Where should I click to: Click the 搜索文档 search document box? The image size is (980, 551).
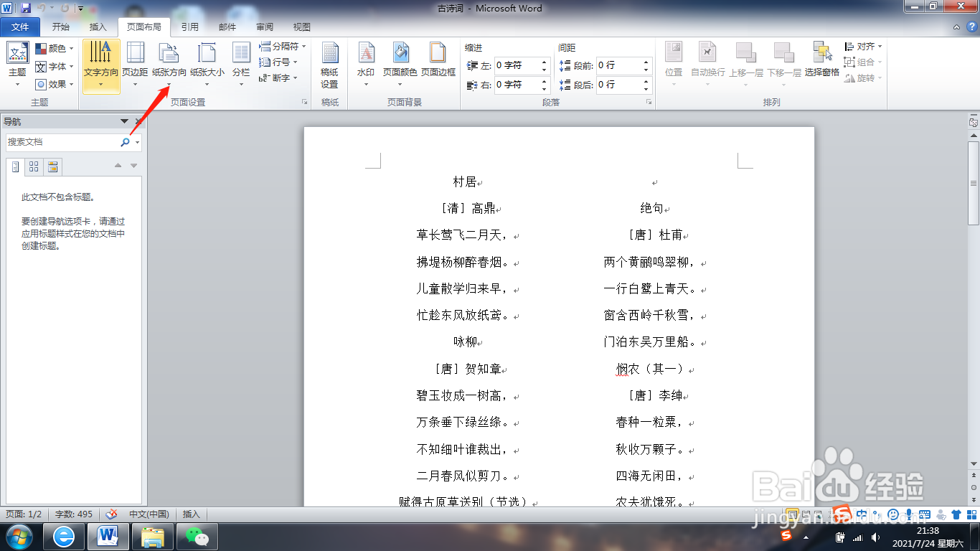(62, 142)
